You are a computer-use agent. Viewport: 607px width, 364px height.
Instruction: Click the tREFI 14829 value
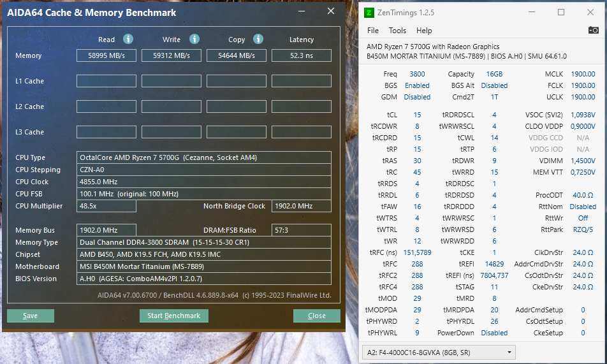(x=494, y=264)
